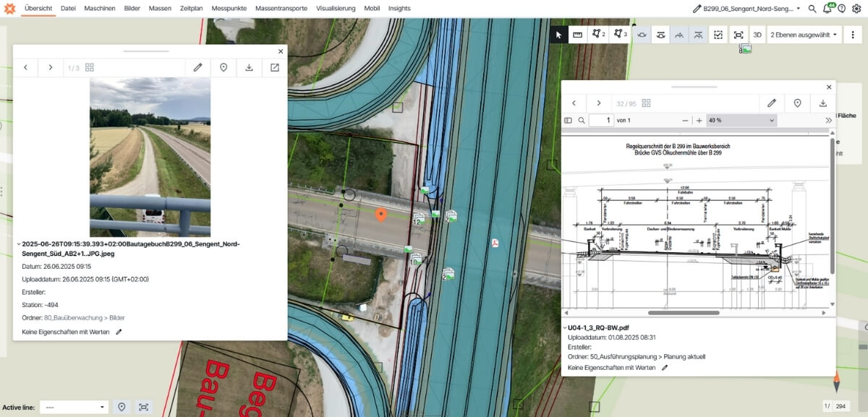Open the Active line dropdown
This screenshot has width=868, height=417.
point(74,407)
